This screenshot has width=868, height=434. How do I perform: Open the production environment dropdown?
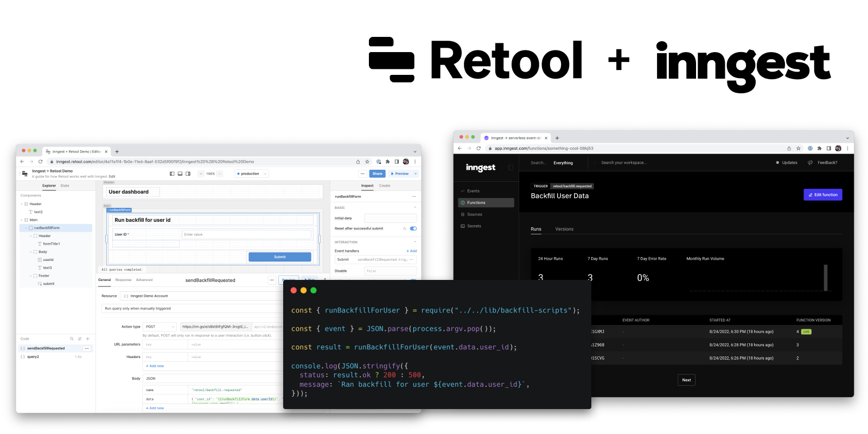[x=252, y=174]
